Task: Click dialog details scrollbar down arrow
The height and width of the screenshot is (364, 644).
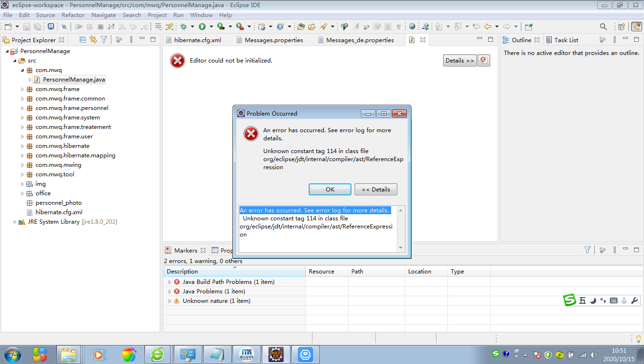Action: pos(401,247)
